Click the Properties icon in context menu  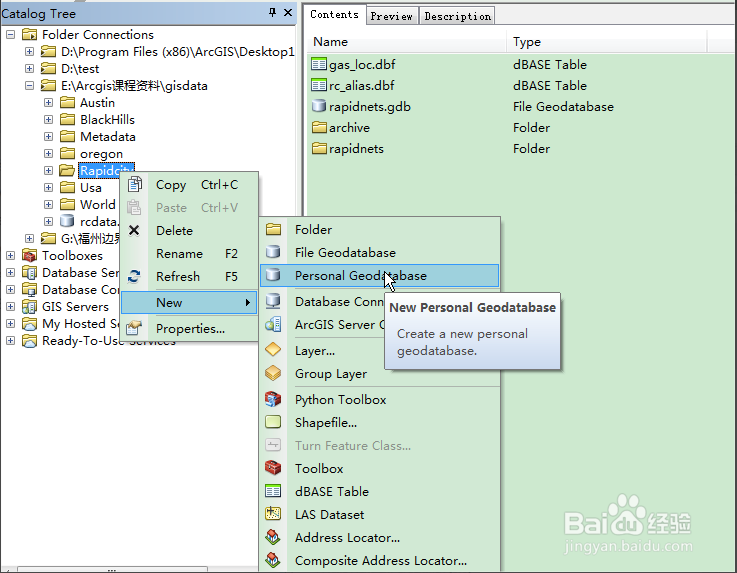(x=134, y=328)
